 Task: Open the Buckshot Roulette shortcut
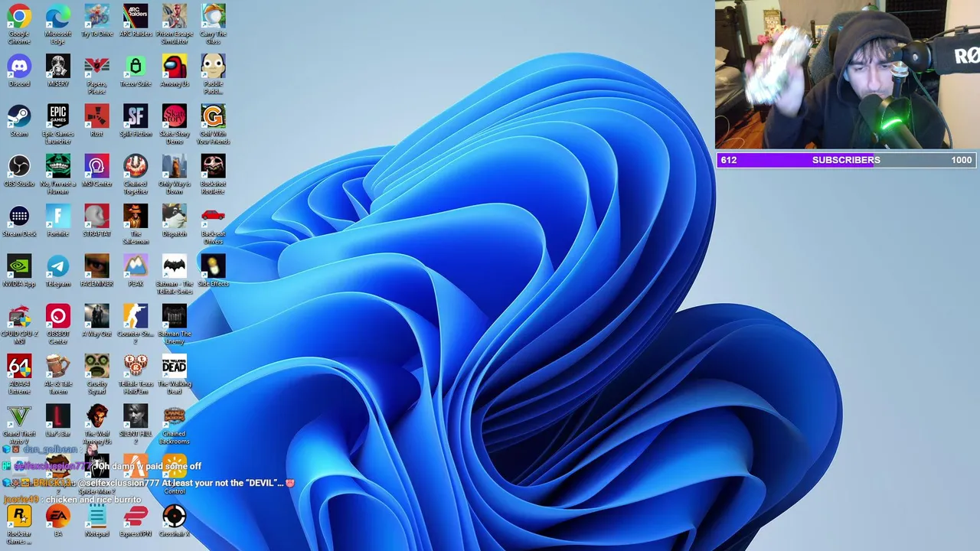(213, 174)
